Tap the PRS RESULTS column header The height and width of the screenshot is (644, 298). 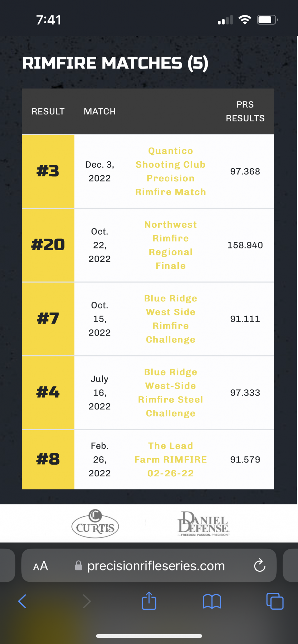pos(245,111)
